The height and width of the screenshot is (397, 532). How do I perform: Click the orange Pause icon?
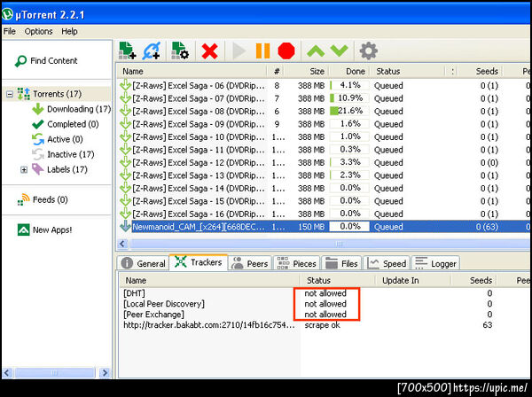(x=262, y=51)
